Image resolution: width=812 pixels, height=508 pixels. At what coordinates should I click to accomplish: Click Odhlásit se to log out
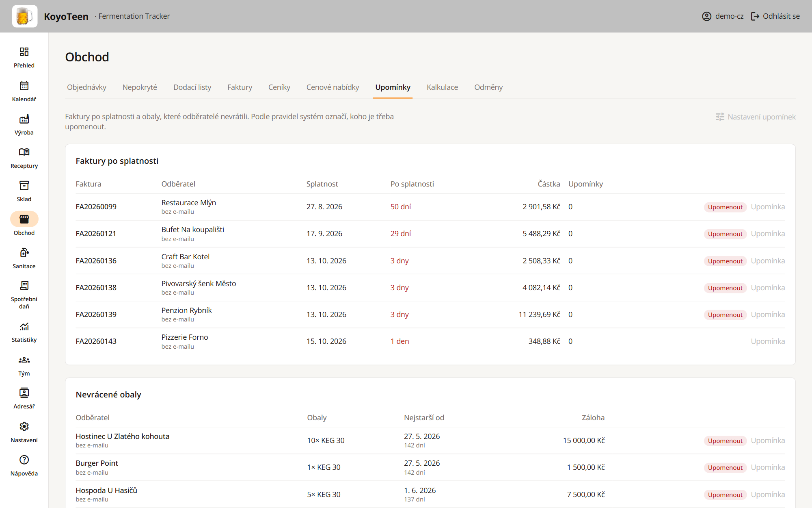click(775, 16)
